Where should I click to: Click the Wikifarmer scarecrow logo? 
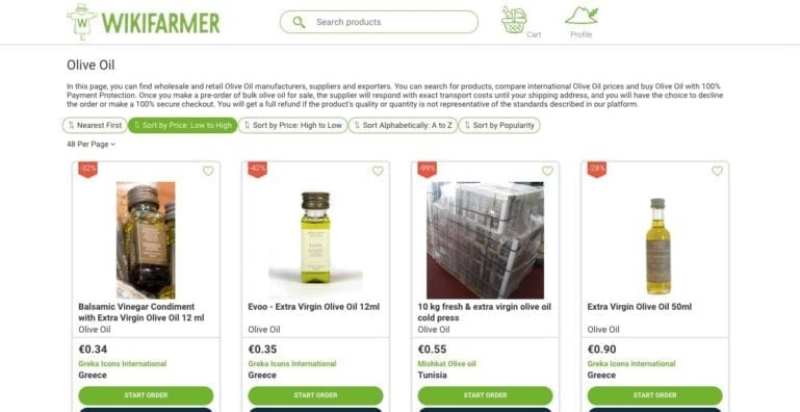81,21
